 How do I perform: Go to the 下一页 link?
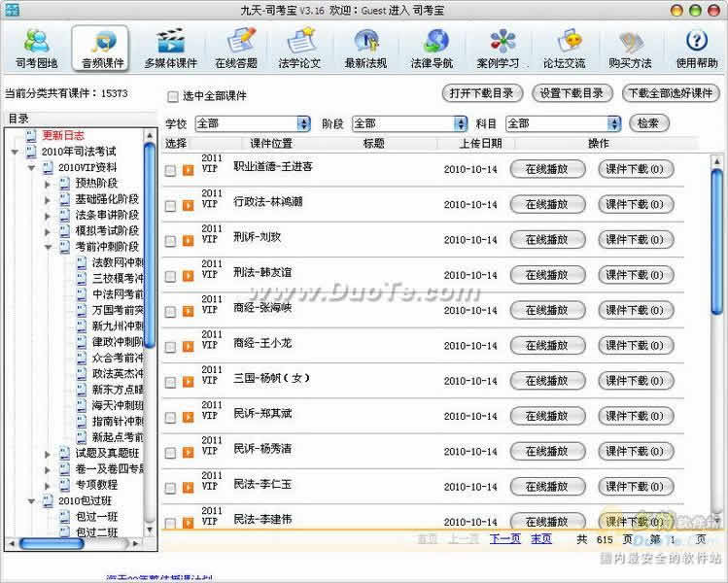[505, 539]
